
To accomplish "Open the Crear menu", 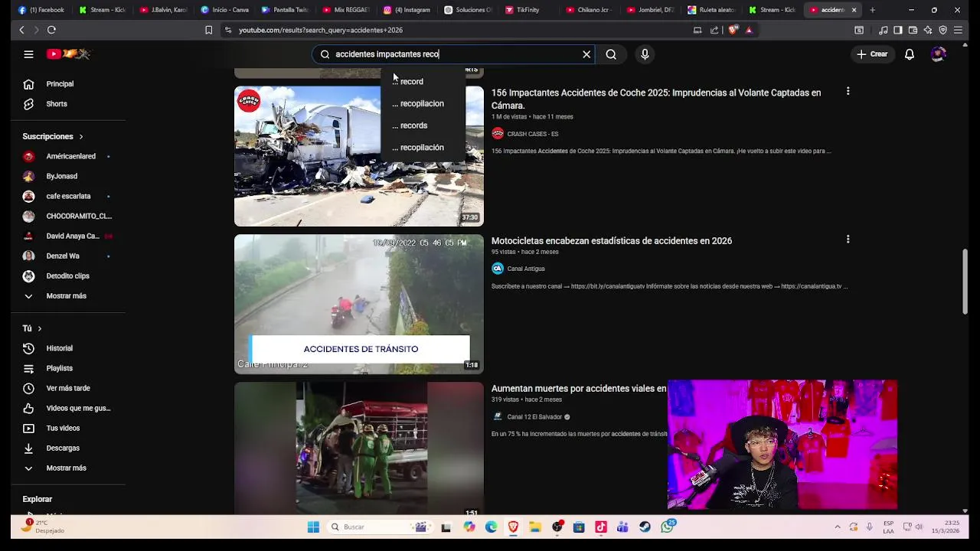I will (871, 54).
